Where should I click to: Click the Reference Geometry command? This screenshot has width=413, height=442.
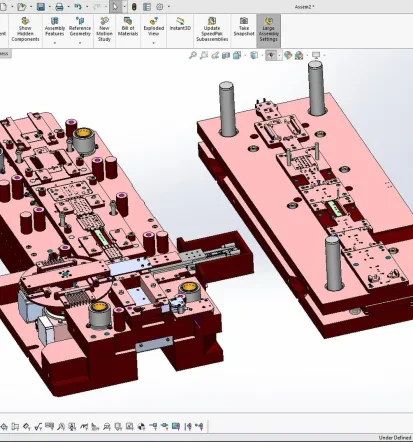click(x=80, y=27)
